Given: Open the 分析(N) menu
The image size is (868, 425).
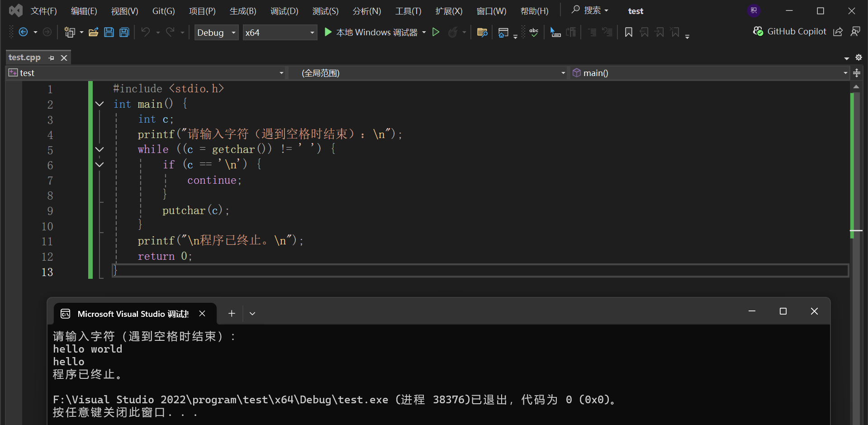Looking at the screenshot, I should [x=367, y=11].
